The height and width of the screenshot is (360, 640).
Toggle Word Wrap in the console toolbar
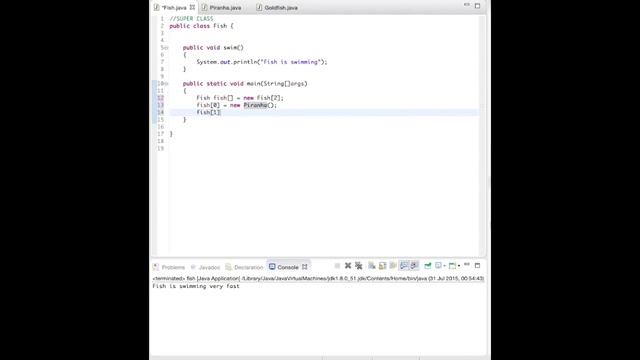393,266
